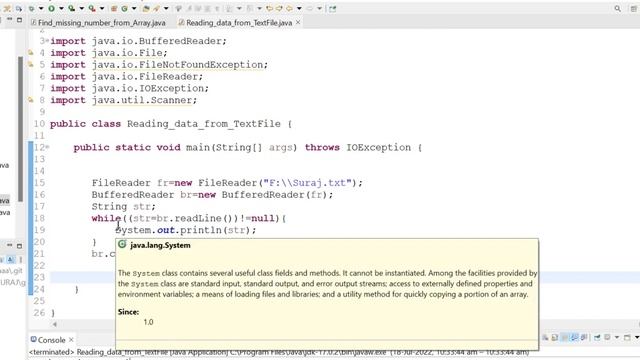Click the warning marker on line 8
The width and height of the screenshot is (640, 360).
[31, 100]
